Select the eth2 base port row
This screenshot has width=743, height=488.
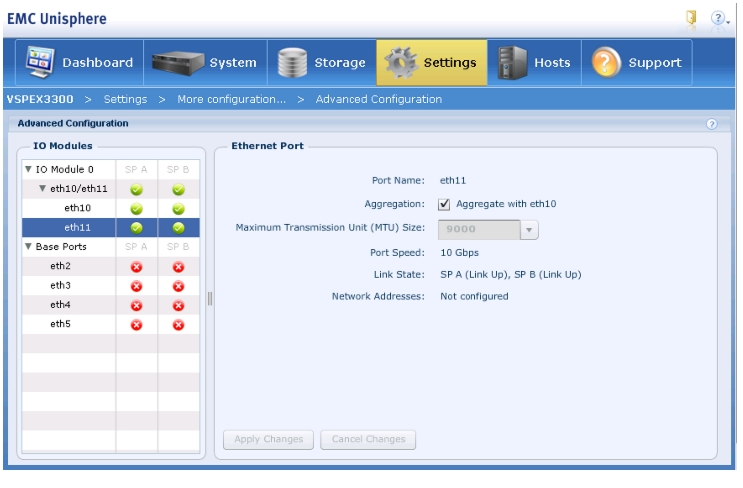tap(110, 266)
